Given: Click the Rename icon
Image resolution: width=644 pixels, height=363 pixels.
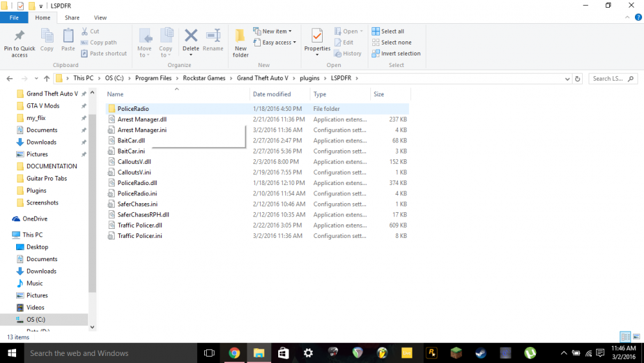Looking at the screenshot, I should [x=213, y=35].
